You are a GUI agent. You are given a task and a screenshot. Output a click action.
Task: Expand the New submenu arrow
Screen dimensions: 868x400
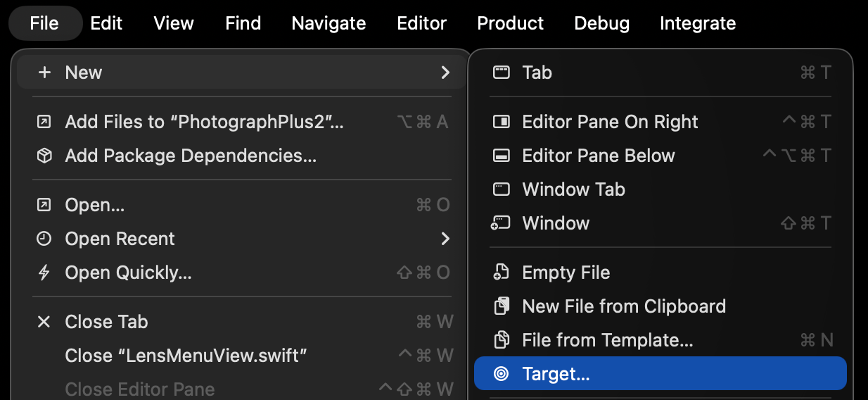[x=445, y=73]
